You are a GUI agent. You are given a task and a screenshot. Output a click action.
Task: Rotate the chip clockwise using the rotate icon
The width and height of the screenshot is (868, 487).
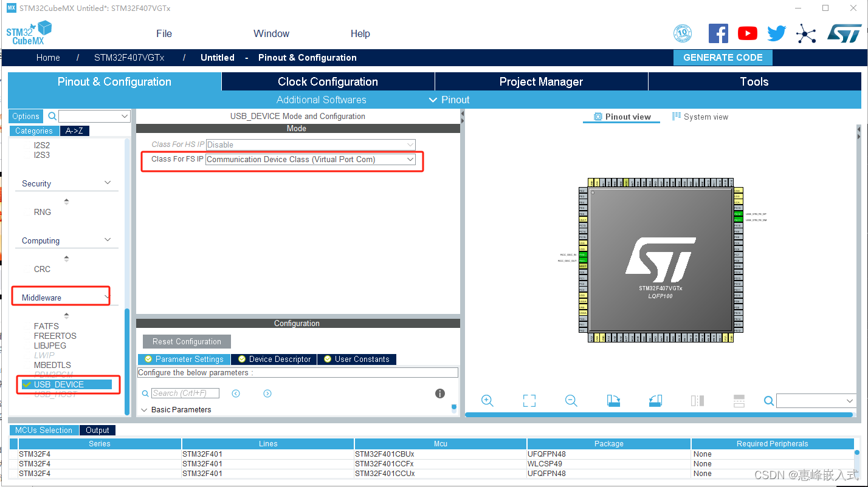613,401
